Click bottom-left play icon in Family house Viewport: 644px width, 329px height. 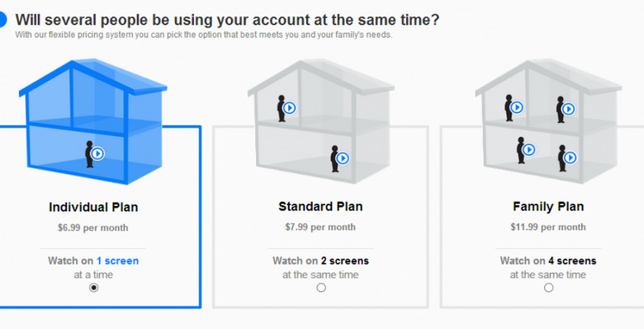pyautogui.click(x=529, y=150)
